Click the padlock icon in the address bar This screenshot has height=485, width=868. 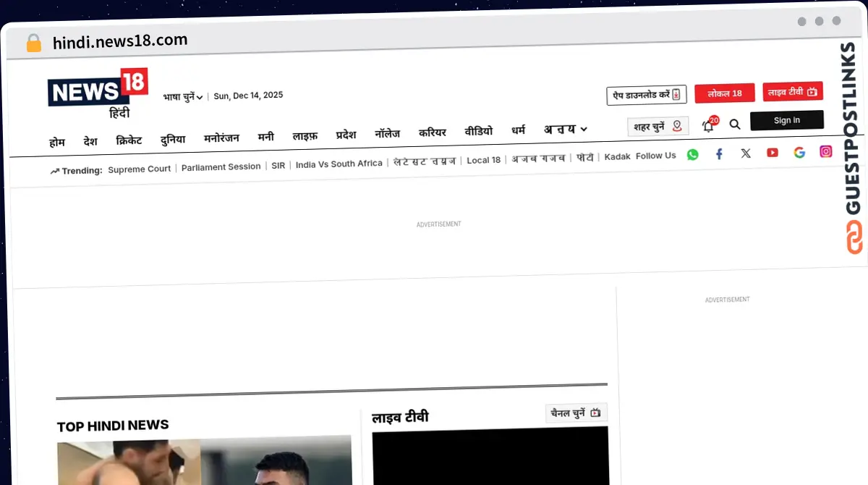(x=33, y=42)
